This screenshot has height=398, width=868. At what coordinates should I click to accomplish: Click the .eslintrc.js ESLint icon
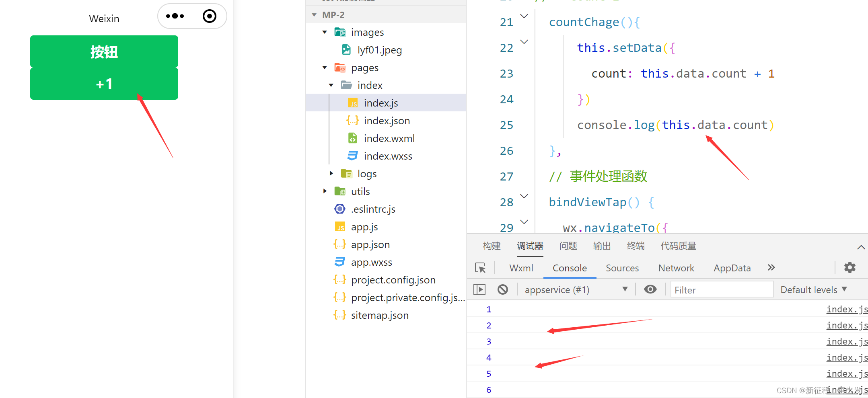(340, 209)
